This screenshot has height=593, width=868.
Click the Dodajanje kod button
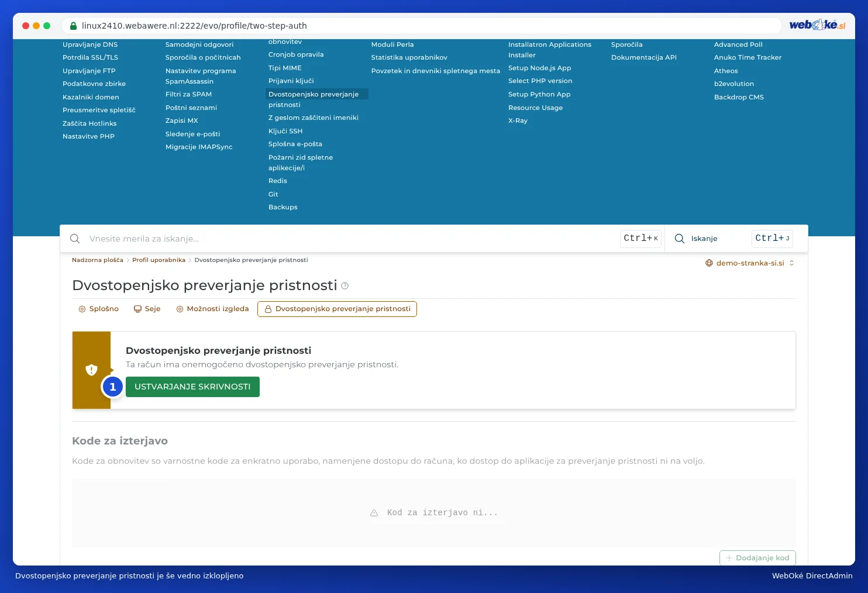click(757, 558)
